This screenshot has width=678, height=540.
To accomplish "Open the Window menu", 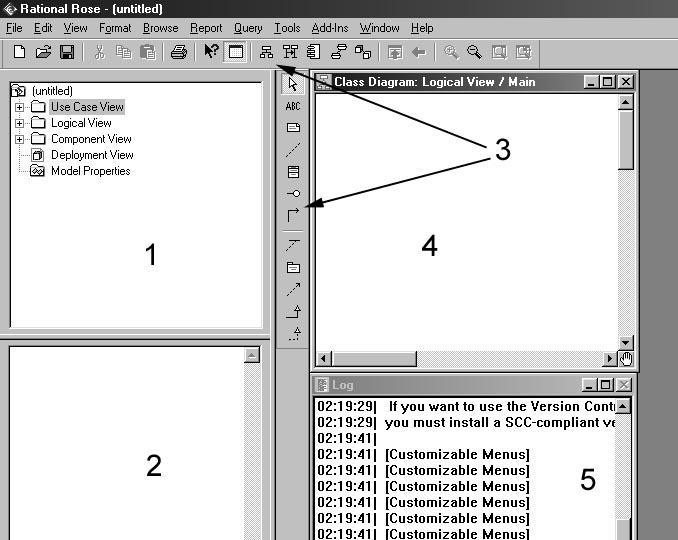I will coord(379,28).
